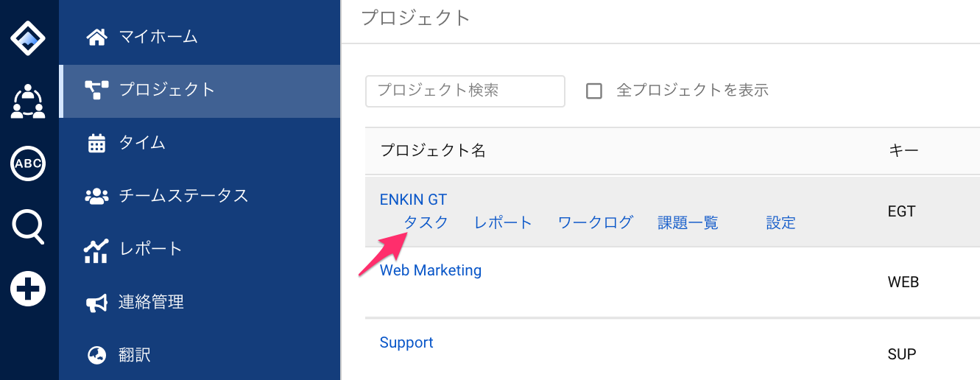Screen dimensions: 980x380
Task: Click the タスク link under ENKIN GT
Action: pos(426,222)
